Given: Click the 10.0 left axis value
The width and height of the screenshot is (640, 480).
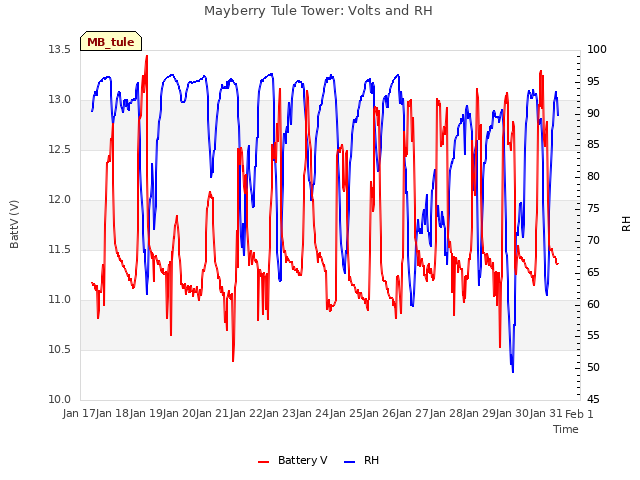Looking at the screenshot, I should pyautogui.click(x=60, y=399).
